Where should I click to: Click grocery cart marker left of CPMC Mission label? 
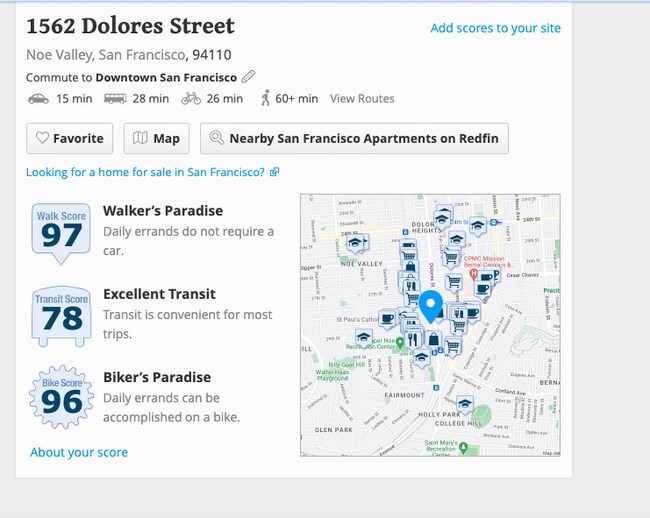(x=451, y=258)
